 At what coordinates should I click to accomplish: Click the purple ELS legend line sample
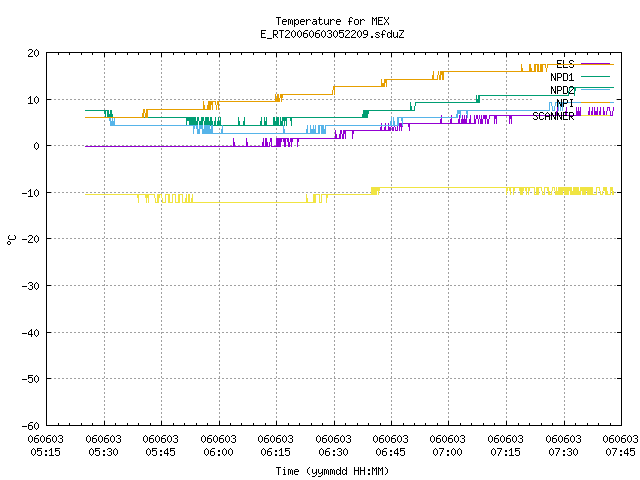[x=595, y=64]
